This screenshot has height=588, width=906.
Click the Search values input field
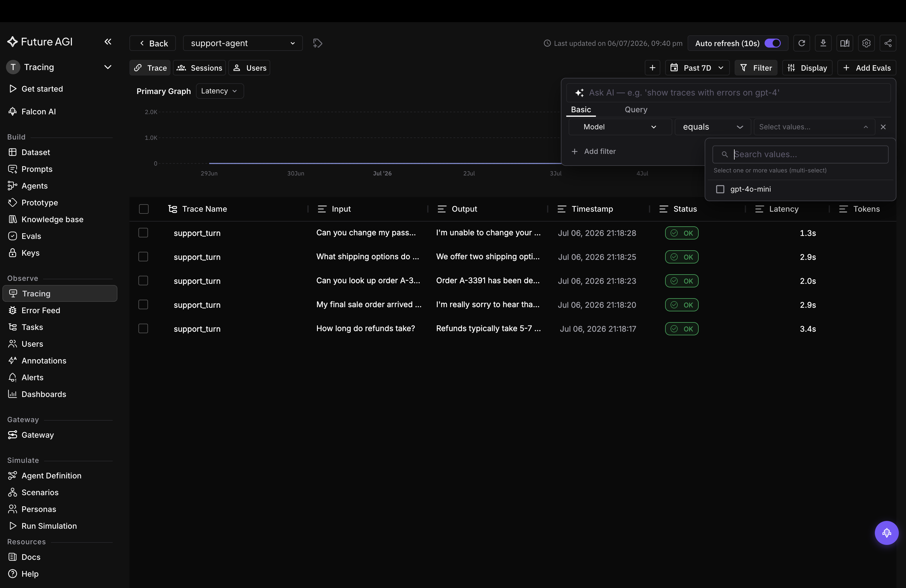800,154
